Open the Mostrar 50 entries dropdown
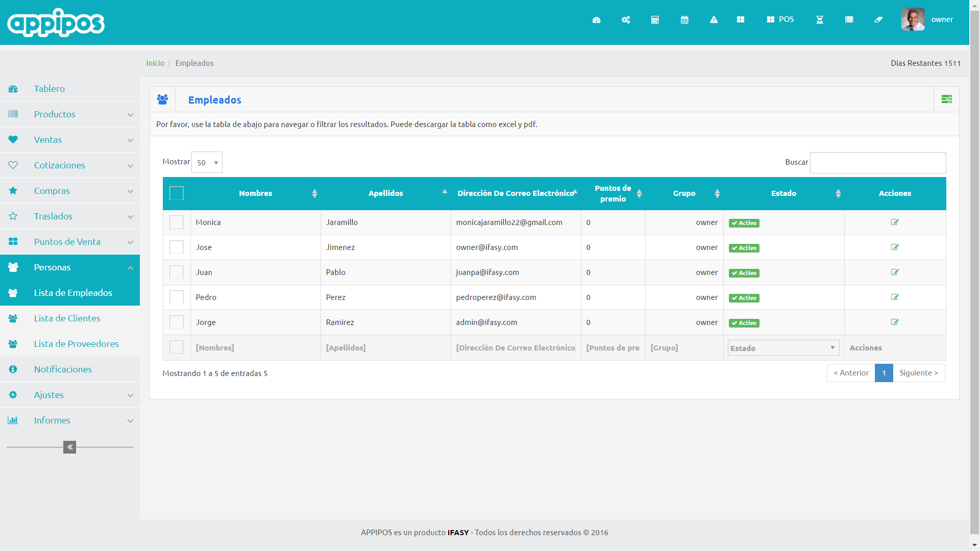The width and height of the screenshot is (980, 551). pyautogui.click(x=207, y=162)
